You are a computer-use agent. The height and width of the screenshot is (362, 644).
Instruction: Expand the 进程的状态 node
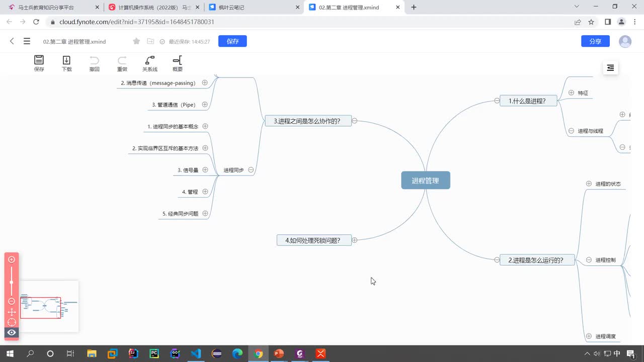click(589, 184)
